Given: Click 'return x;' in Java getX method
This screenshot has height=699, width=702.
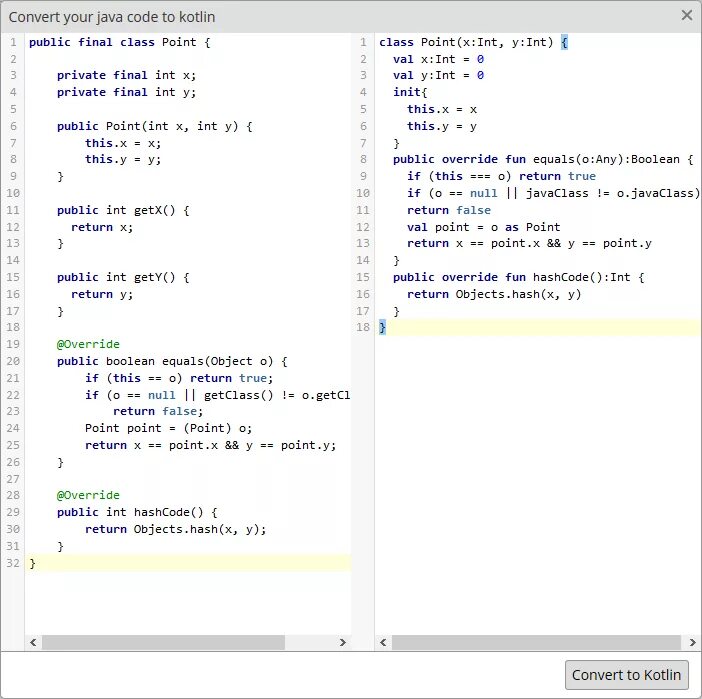Looking at the screenshot, I should click(x=102, y=227).
